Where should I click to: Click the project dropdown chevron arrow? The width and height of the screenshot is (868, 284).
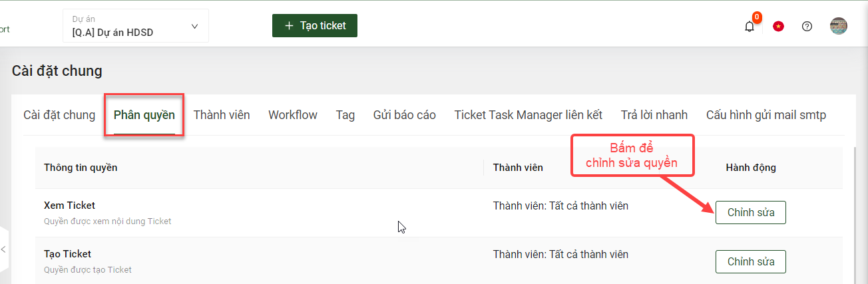tap(194, 27)
